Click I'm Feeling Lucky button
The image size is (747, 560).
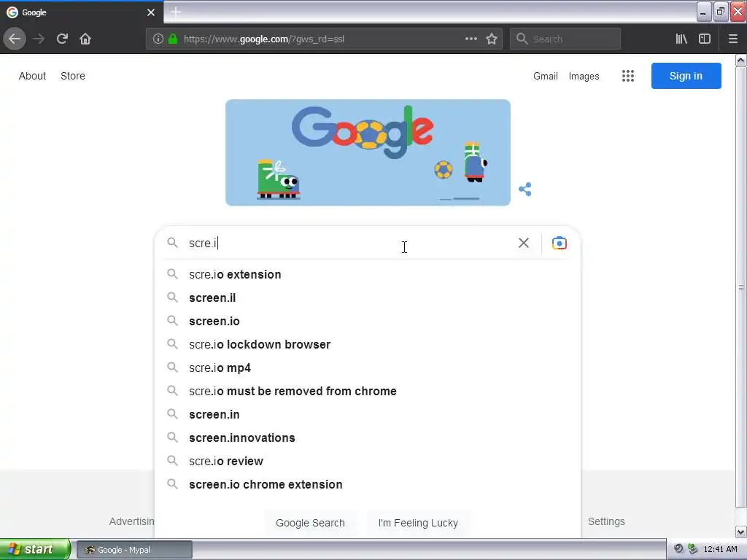(418, 523)
